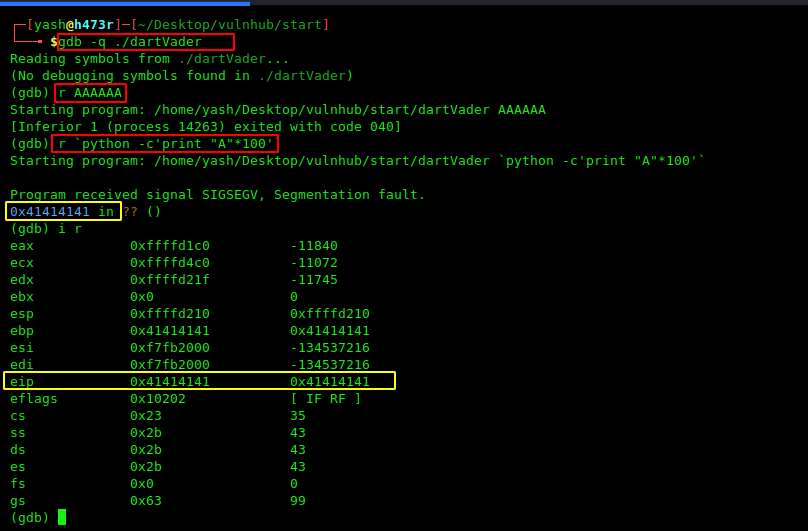This screenshot has width=808, height=531.
Task: Click the terminal cursor at last gdb prompt
Action: (62, 517)
